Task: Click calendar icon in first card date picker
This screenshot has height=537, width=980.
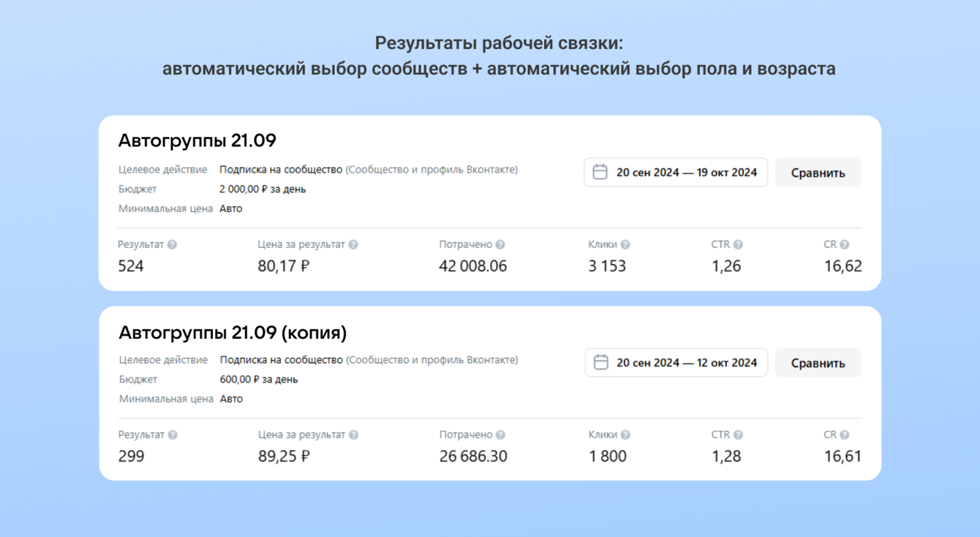Action: pos(600,173)
